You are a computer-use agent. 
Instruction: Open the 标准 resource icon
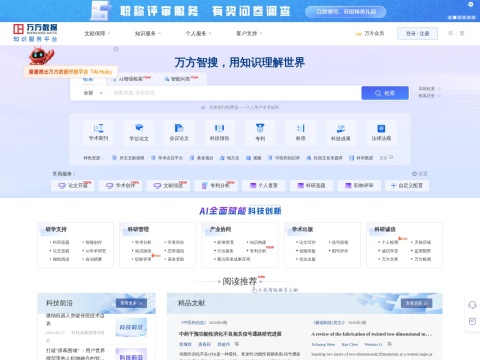[300, 132]
